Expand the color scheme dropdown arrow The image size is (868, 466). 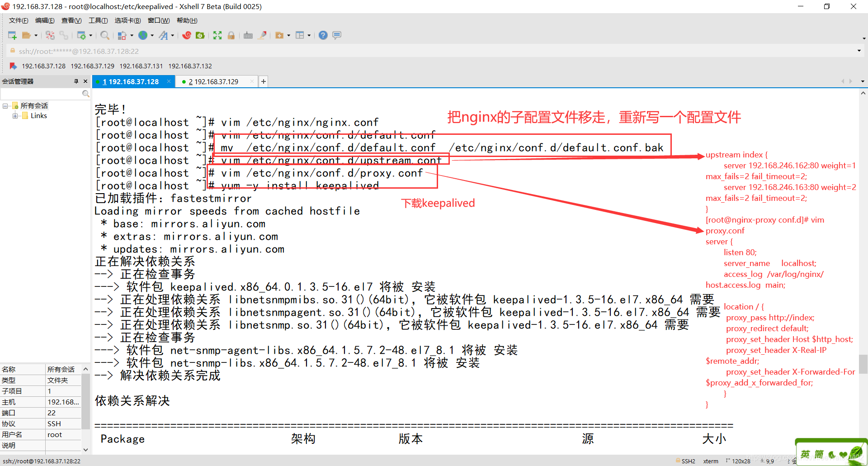pyautogui.click(x=132, y=35)
